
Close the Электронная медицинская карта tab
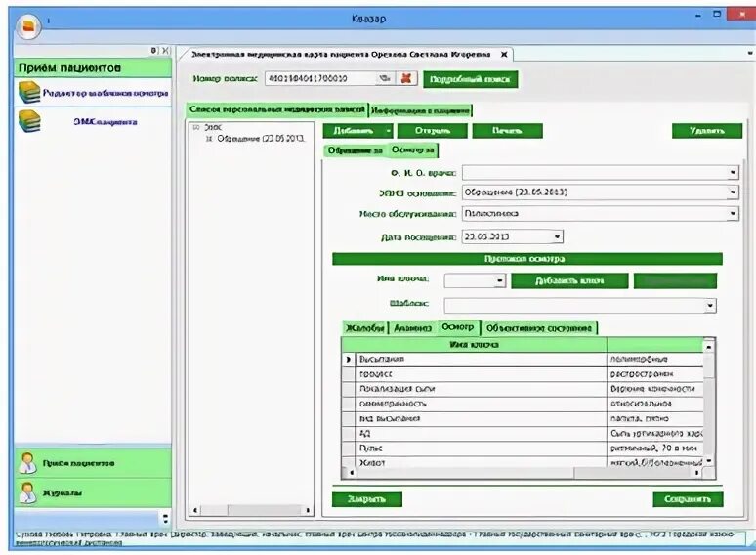click(504, 54)
